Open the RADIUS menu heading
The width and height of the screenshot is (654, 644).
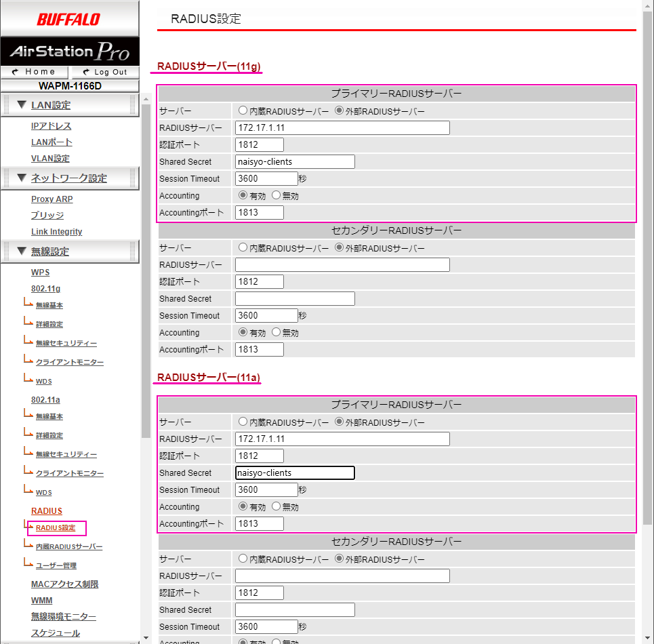pos(46,511)
